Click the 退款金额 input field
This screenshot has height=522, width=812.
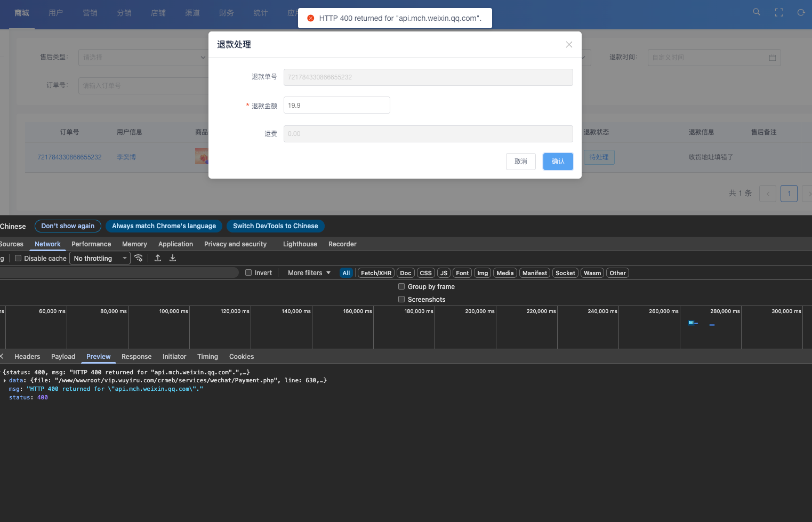(336, 105)
